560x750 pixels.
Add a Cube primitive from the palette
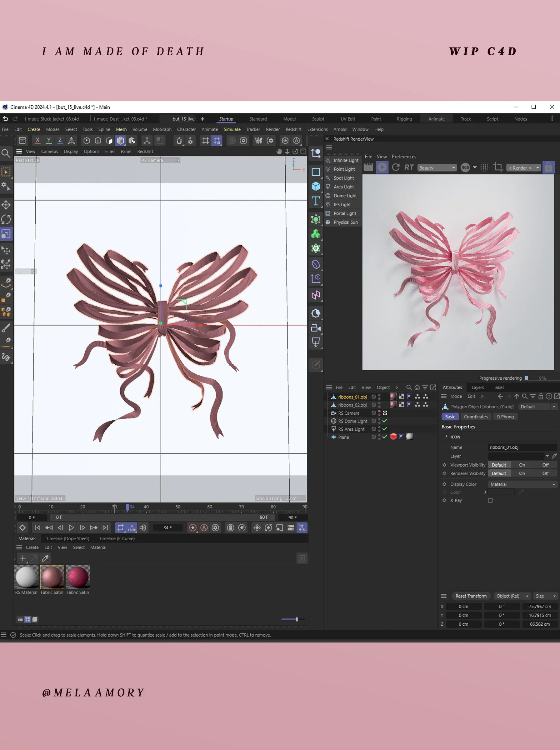coord(316,186)
